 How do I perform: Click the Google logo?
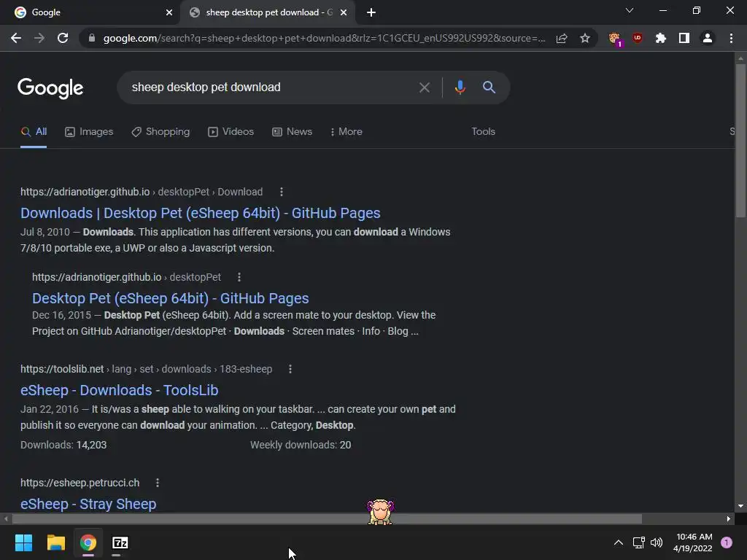point(50,88)
